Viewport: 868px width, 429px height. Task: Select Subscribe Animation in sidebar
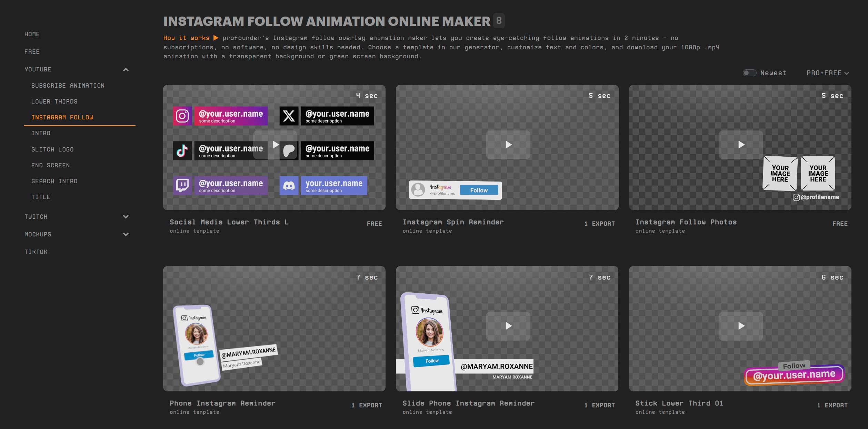(x=68, y=86)
